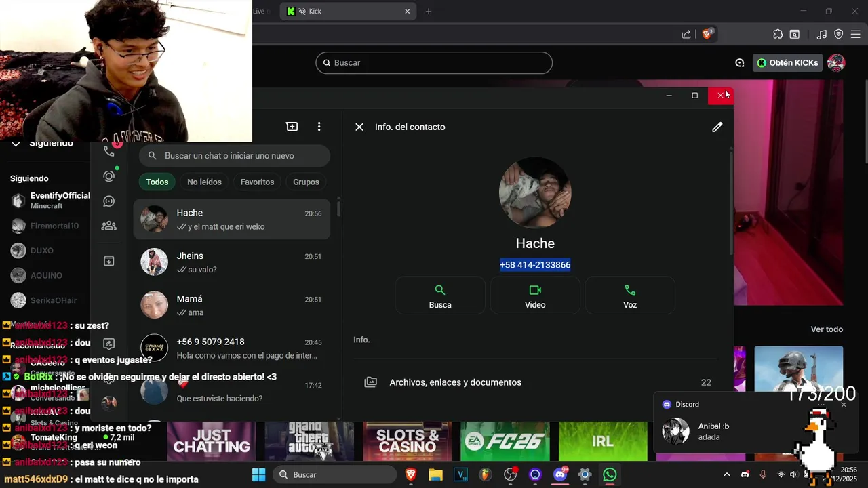The width and height of the screenshot is (868, 488).
Task: Click the Kick search bar
Action: click(x=434, y=62)
